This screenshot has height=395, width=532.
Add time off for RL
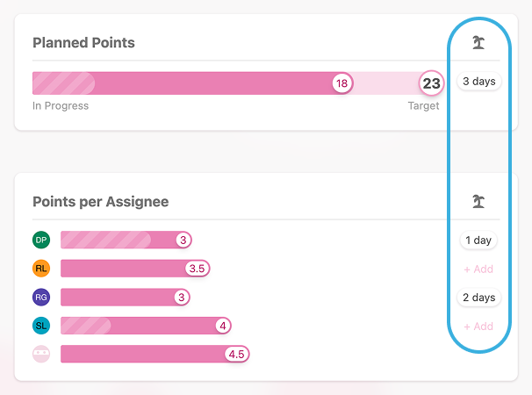tap(478, 269)
